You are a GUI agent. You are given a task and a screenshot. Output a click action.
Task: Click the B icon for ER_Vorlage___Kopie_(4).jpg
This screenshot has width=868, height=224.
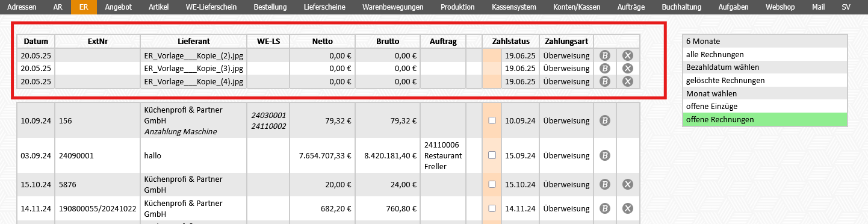(x=605, y=81)
